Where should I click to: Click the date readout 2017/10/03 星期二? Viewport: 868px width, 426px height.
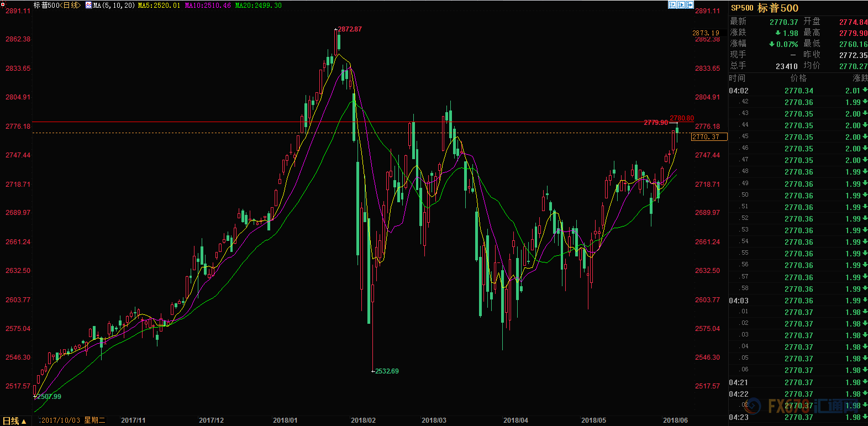point(73,420)
